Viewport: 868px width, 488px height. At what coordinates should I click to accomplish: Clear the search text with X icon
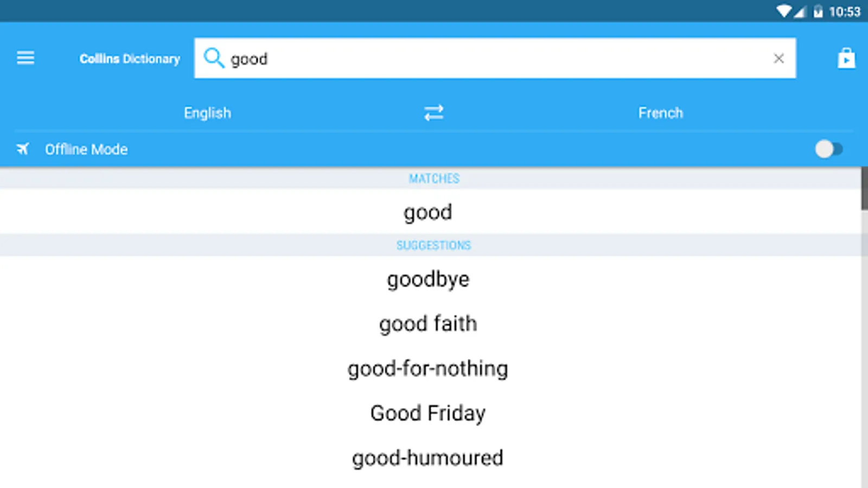click(x=778, y=58)
